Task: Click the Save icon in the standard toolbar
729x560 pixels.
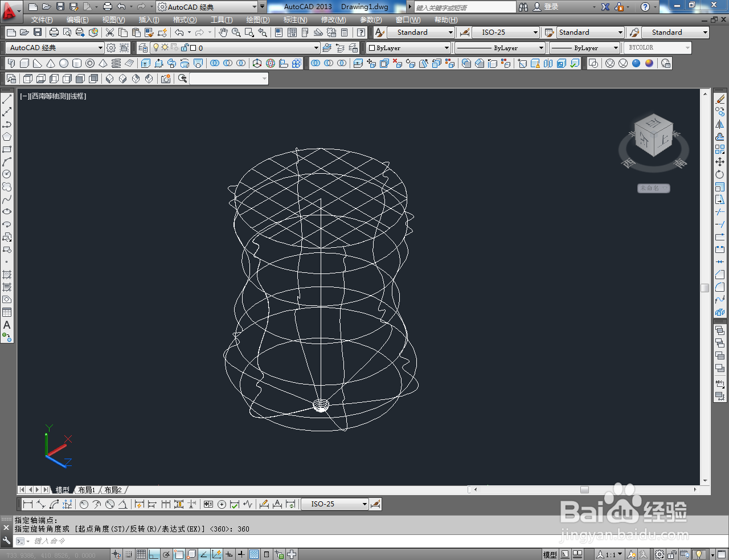Action: click(38, 32)
